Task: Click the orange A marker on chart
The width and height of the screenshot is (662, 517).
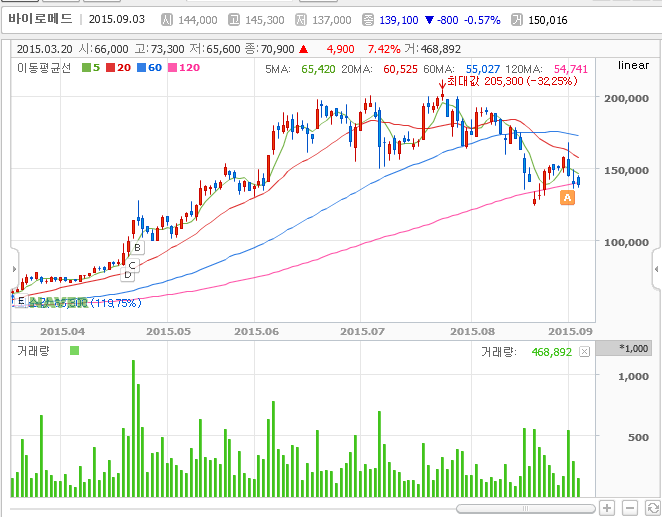Action: pos(567,198)
